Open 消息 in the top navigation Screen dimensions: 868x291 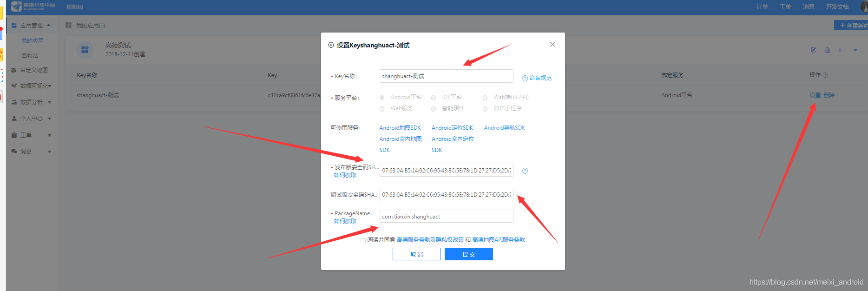pos(809,7)
